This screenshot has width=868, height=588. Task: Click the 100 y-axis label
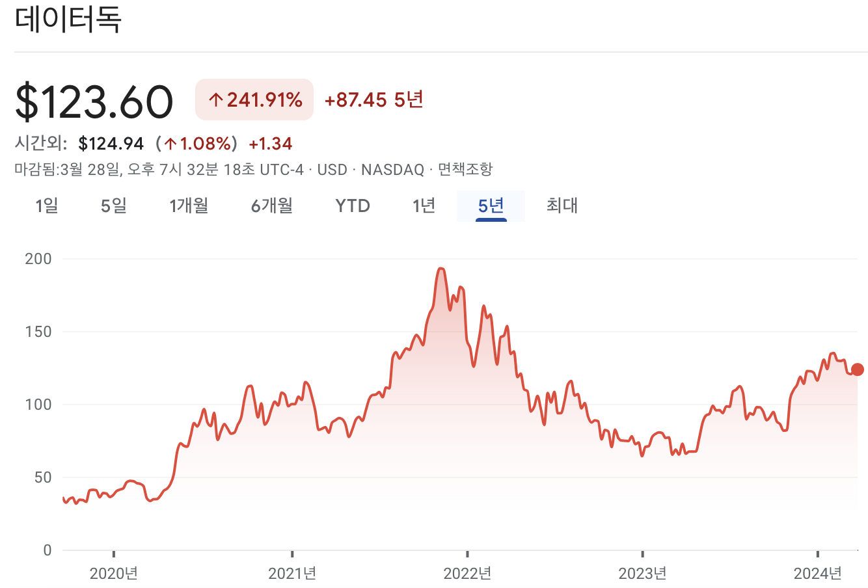[x=38, y=404]
